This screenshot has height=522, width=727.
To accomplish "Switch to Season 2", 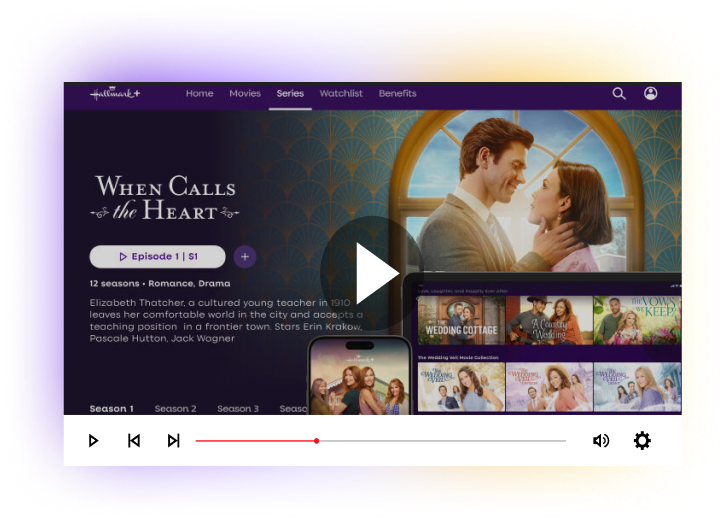I will pyautogui.click(x=175, y=408).
